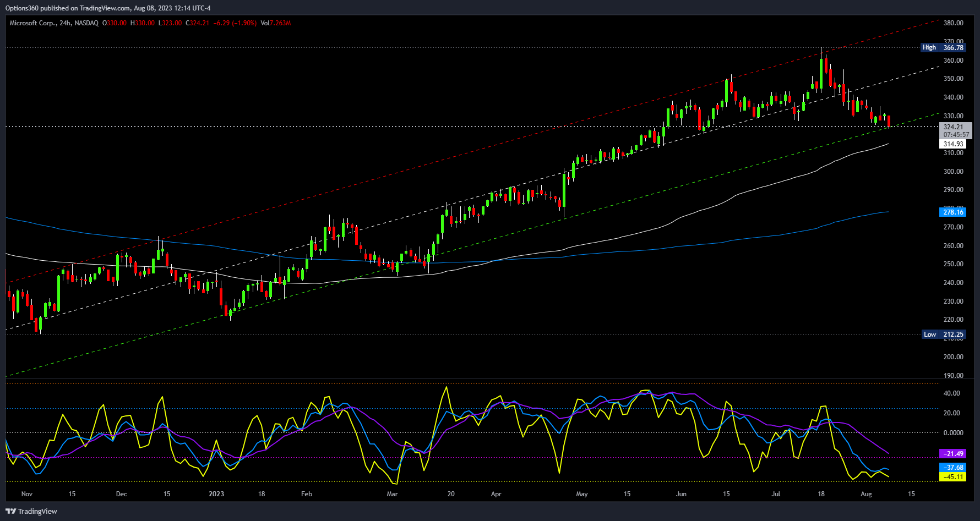
Task: Click the Jul label on time axis
Action: click(776, 494)
